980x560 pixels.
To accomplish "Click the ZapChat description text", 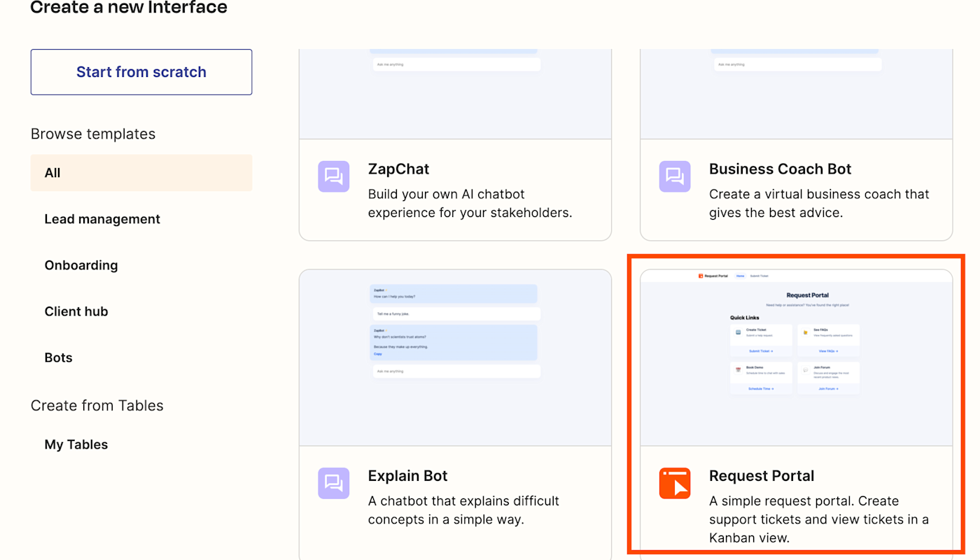I will coord(470,203).
